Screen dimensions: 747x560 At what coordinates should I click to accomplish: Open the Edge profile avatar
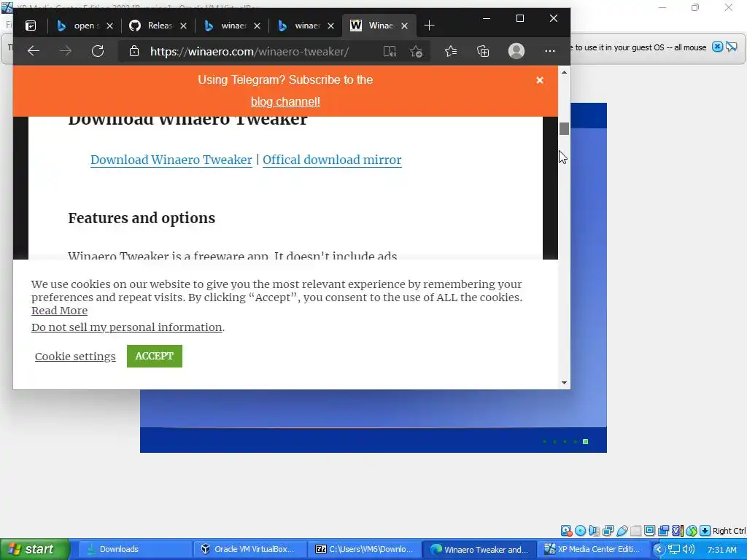pyautogui.click(x=516, y=51)
